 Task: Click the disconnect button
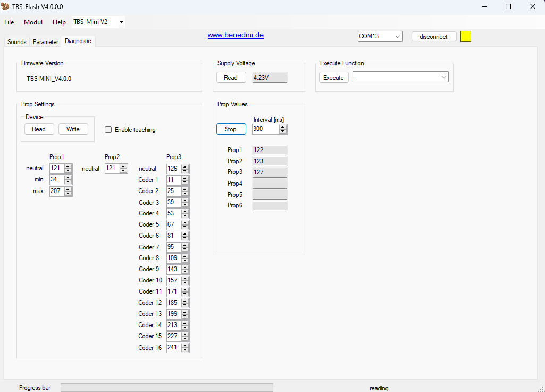(x=433, y=37)
